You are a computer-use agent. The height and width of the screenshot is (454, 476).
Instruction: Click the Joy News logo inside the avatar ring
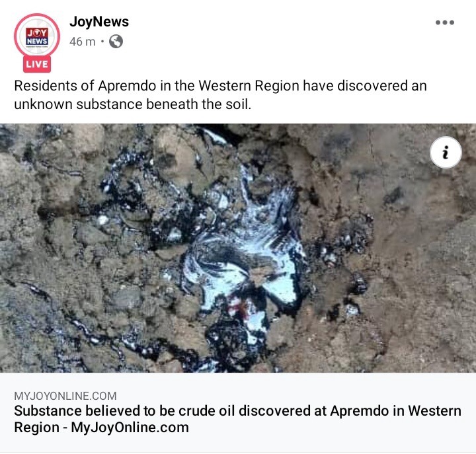[37, 37]
